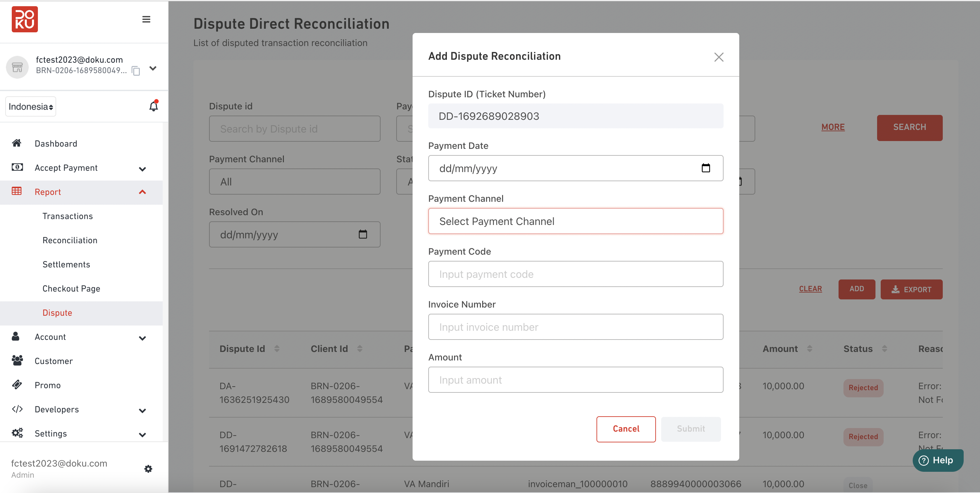The width and height of the screenshot is (980, 493).
Task: Click the MORE link near SEARCH
Action: tap(833, 127)
